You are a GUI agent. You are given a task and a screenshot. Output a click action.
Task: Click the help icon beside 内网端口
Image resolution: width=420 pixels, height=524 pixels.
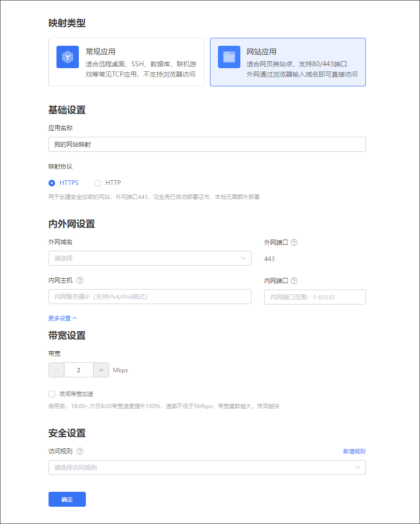coord(294,281)
